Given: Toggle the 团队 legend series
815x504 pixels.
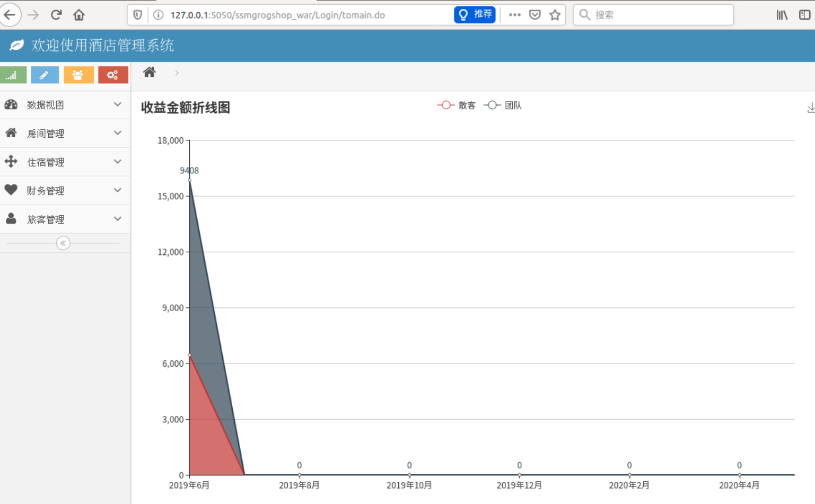Looking at the screenshot, I should (503, 105).
